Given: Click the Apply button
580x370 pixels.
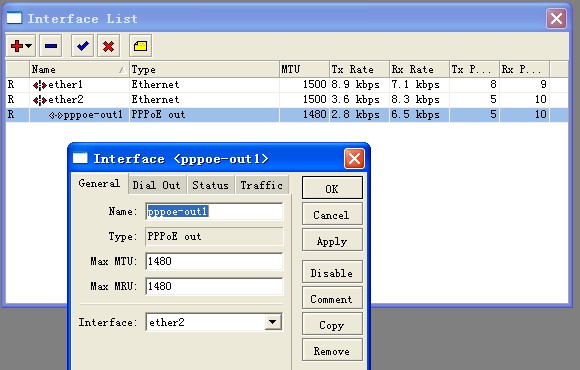Looking at the screenshot, I should [332, 241].
